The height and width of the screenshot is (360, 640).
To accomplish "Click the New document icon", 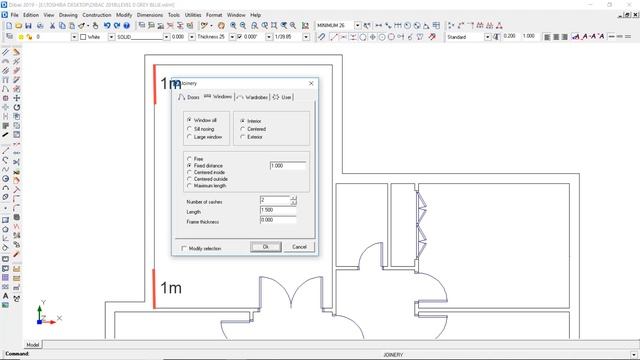I will (9, 26).
